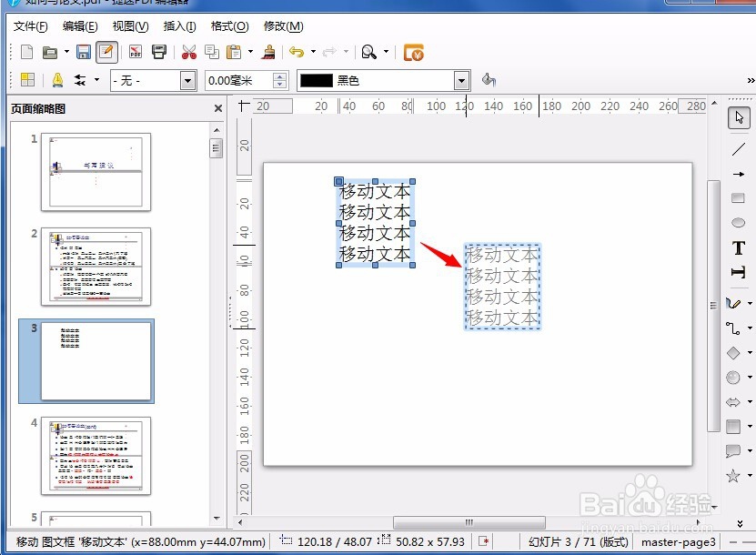Select the smiley symbol shapes tool
Viewport: 756px width, 555px height.
coord(733,377)
